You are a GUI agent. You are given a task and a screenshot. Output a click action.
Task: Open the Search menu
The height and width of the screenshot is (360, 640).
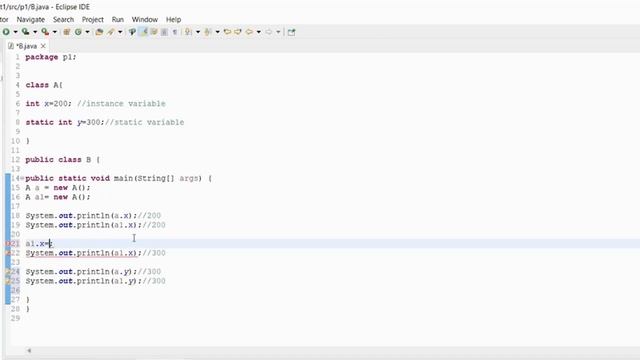[63, 19]
